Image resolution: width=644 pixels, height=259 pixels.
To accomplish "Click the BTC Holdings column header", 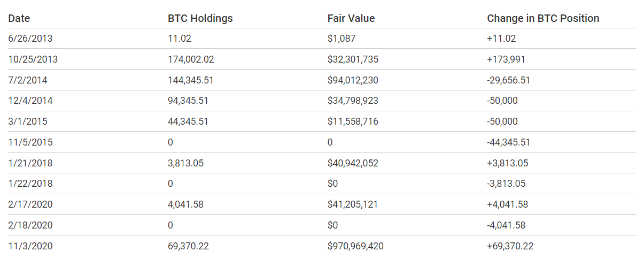I will [200, 18].
